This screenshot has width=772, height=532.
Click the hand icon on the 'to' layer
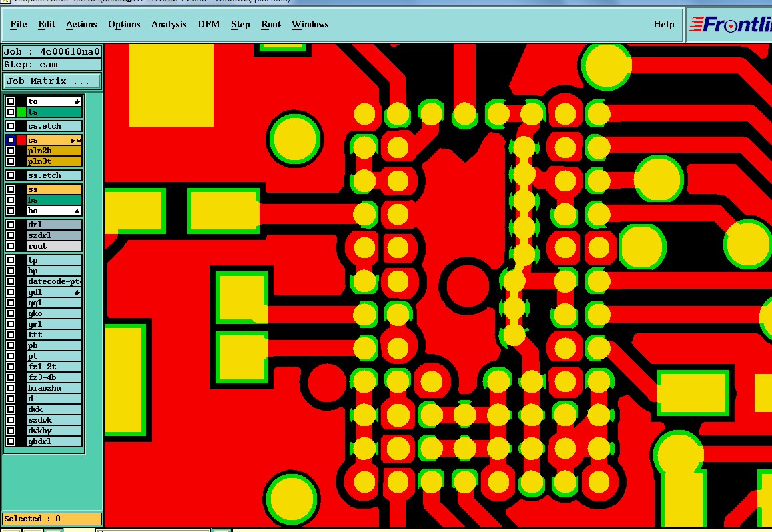[x=77, y=101]
